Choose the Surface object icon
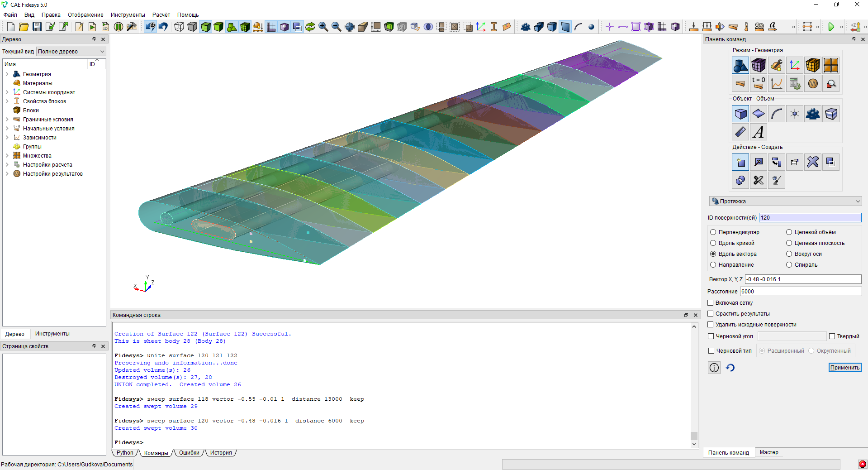Image resolution: width=868 pixels, height=470 pixels. pos(759,114)
